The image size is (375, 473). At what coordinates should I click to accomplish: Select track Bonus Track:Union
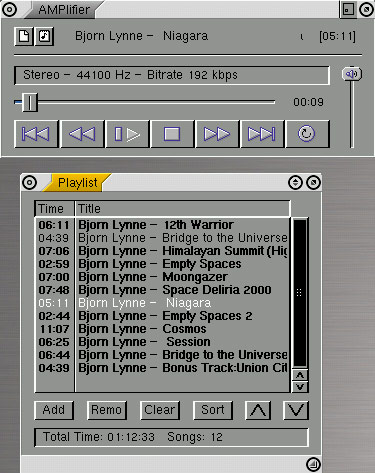tap(162, 368)
